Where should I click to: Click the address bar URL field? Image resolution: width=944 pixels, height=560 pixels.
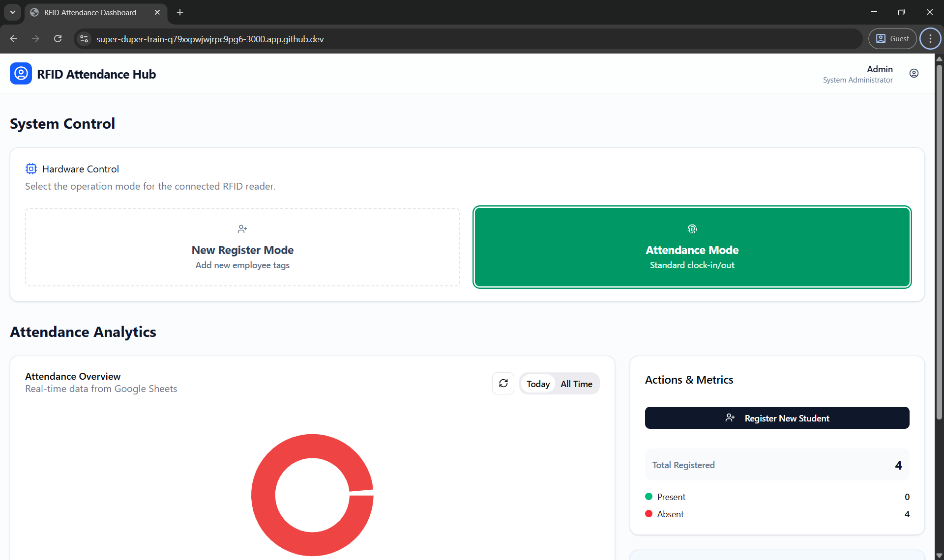(442, 39)
